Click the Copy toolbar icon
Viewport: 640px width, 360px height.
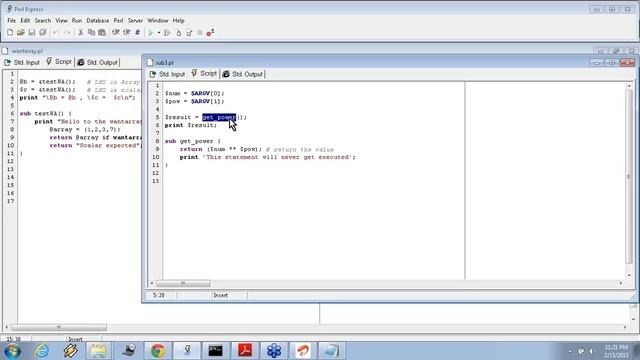91,32
